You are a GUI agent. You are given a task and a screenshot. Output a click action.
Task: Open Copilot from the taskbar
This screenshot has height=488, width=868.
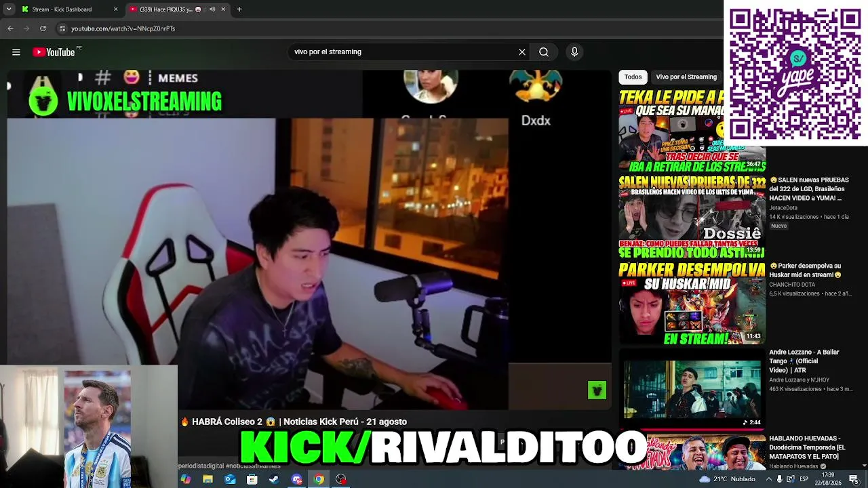click(x=186, y=479)
